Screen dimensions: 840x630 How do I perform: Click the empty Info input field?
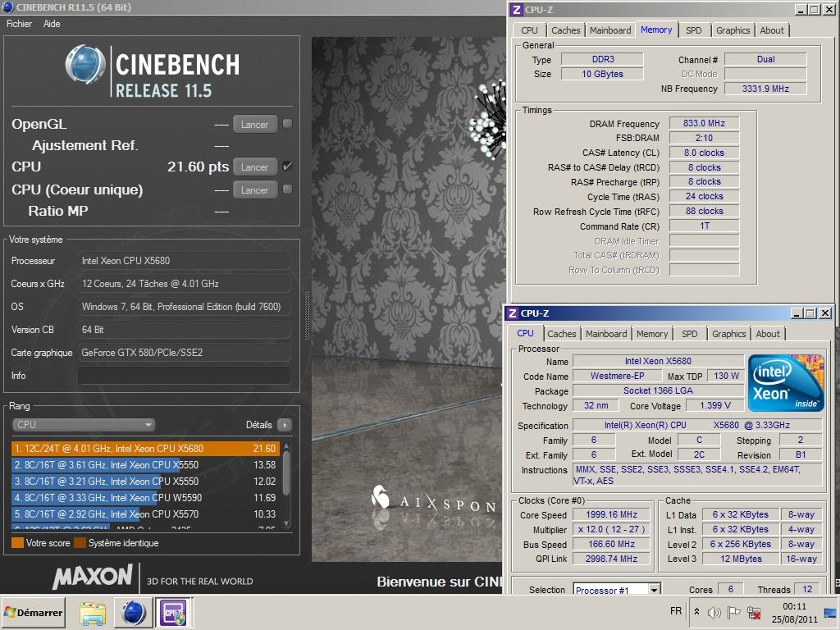[185, 376]
